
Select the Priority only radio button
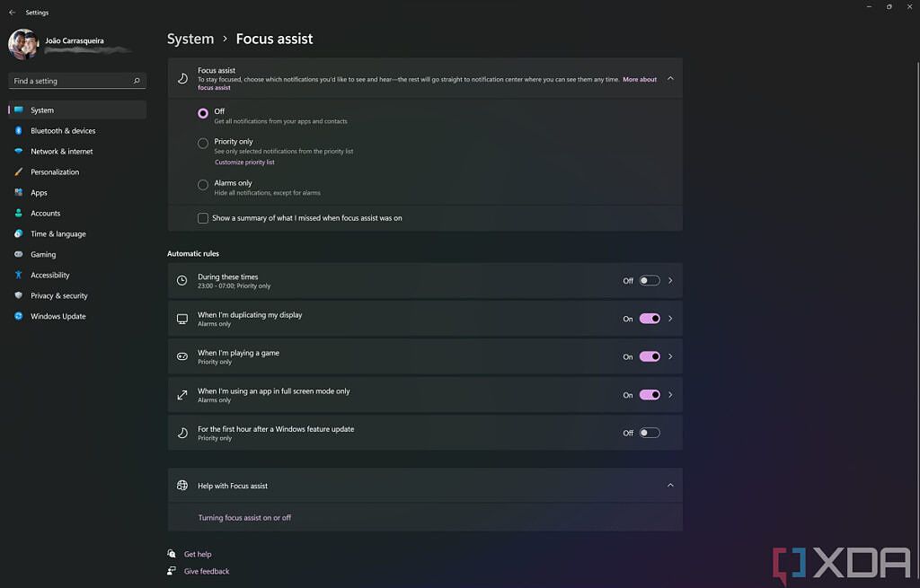pos(203,143)
